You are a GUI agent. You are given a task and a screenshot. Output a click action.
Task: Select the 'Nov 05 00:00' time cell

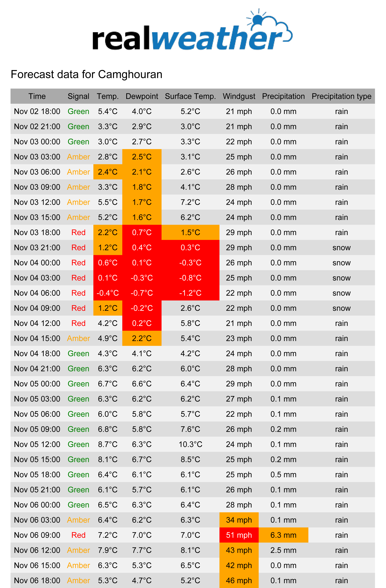[37, 384]
